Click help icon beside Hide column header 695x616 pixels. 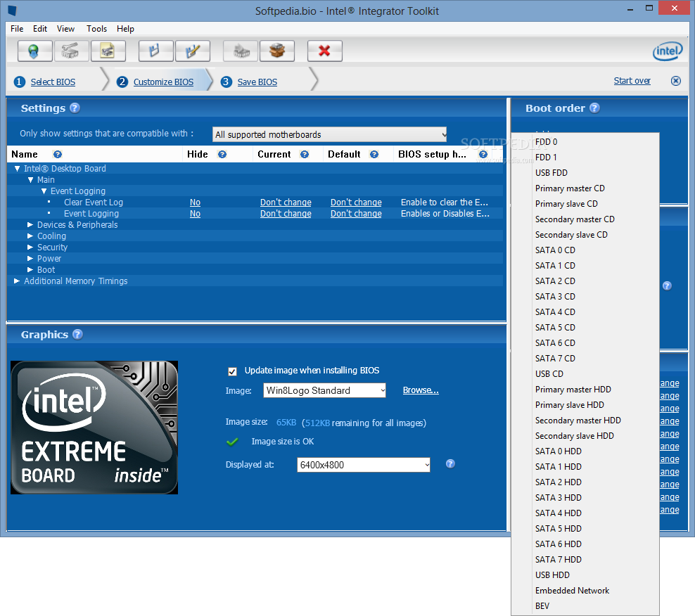[x=222, y=154]
